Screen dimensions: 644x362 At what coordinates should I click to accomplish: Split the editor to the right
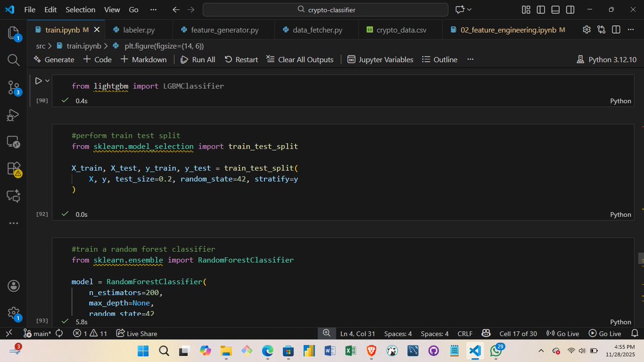click(x=616, y=29)
